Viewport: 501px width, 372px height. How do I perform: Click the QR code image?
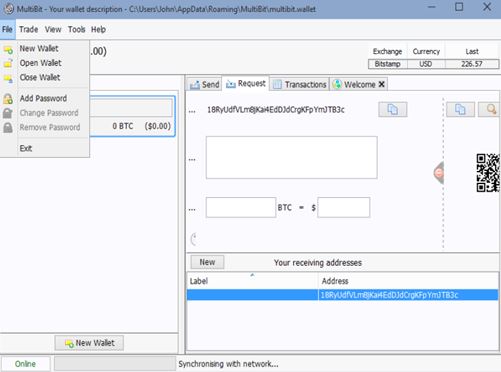coord(488,173)
